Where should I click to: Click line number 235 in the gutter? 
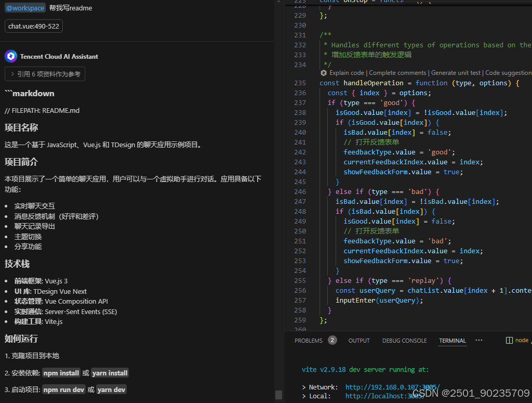[300, 83]
